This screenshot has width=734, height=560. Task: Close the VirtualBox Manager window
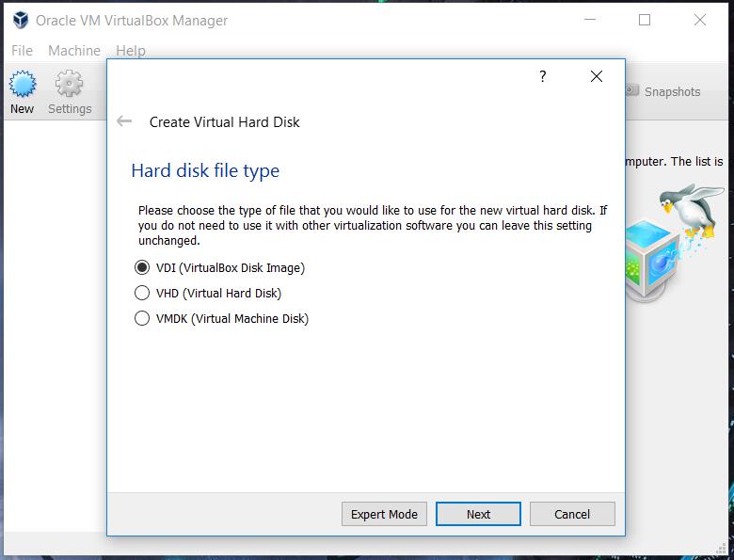700,20
